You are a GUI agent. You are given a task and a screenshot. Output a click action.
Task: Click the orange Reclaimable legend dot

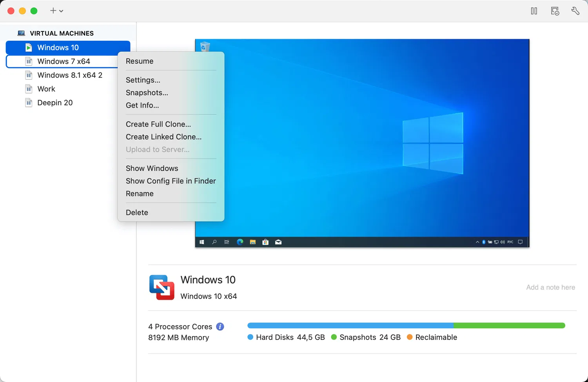click(x=410, y=337)
